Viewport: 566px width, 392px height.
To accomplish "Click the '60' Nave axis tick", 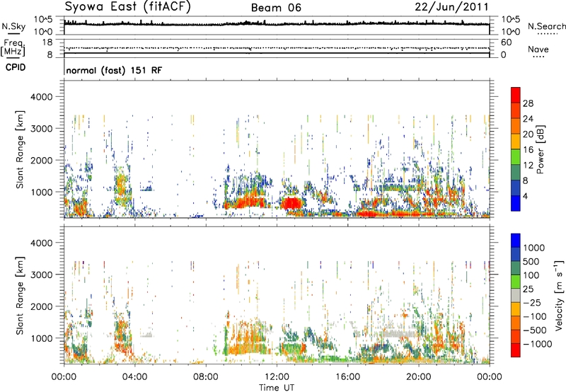I will click(506, 42).
